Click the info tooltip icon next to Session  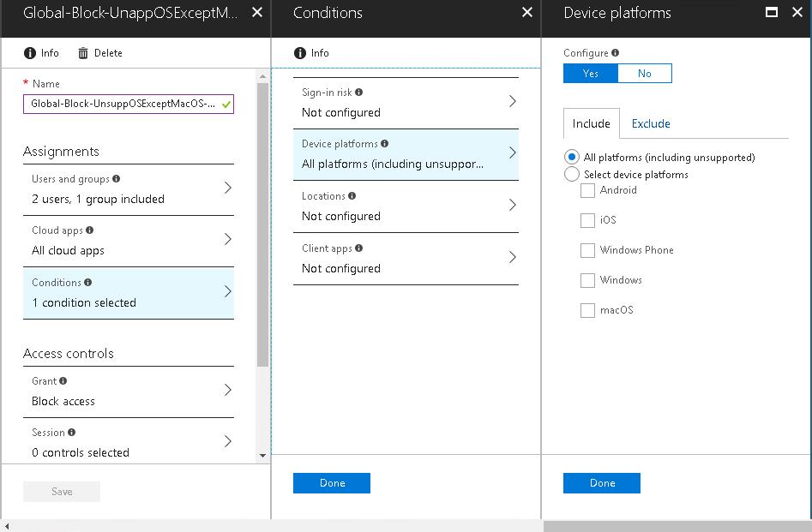point(71,432)
